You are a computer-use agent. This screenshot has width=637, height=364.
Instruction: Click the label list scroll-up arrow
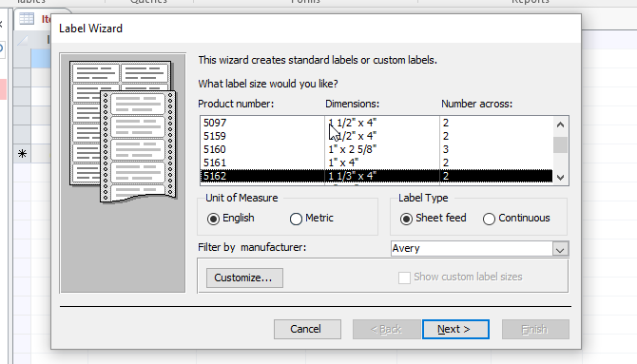tap(560, 125)
